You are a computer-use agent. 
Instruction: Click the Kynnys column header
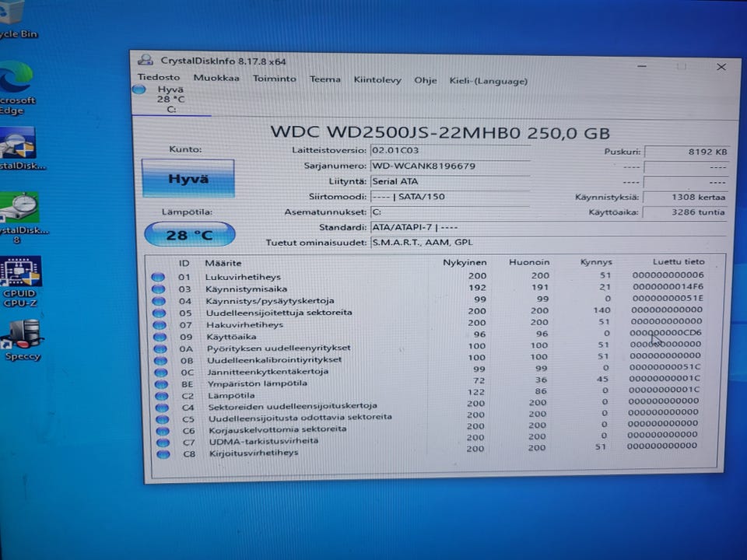coord(596,262)
